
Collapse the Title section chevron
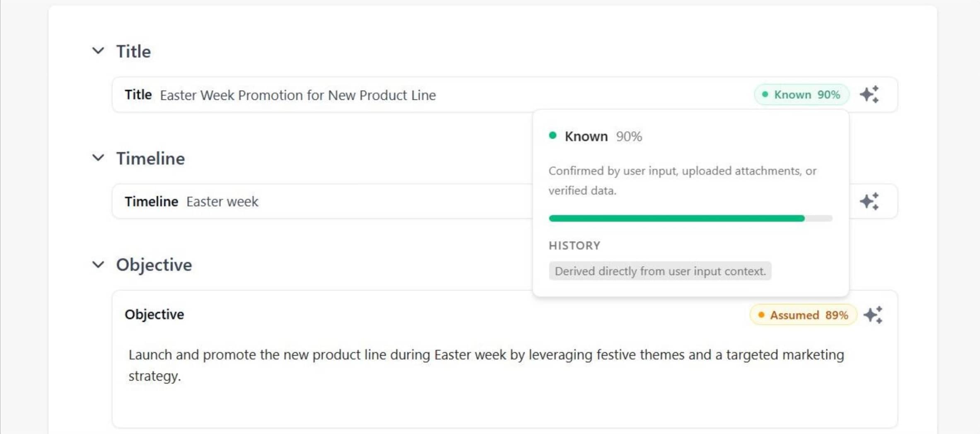click(98, 51)
